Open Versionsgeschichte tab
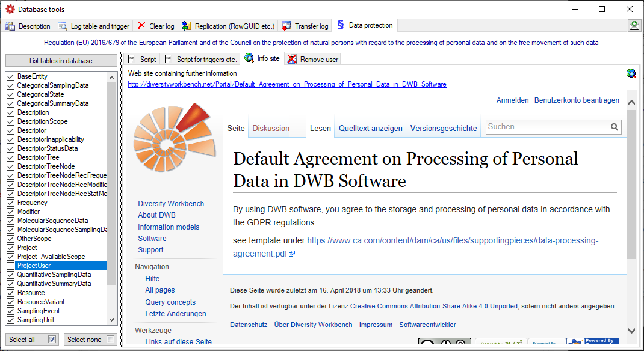The width and height of the screenshot is (644, 351). [444, 129]
